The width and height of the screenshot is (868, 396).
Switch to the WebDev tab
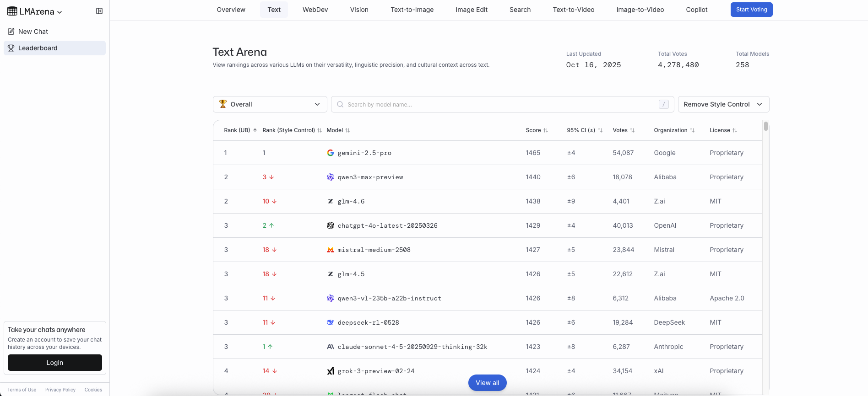coord(315,10)
